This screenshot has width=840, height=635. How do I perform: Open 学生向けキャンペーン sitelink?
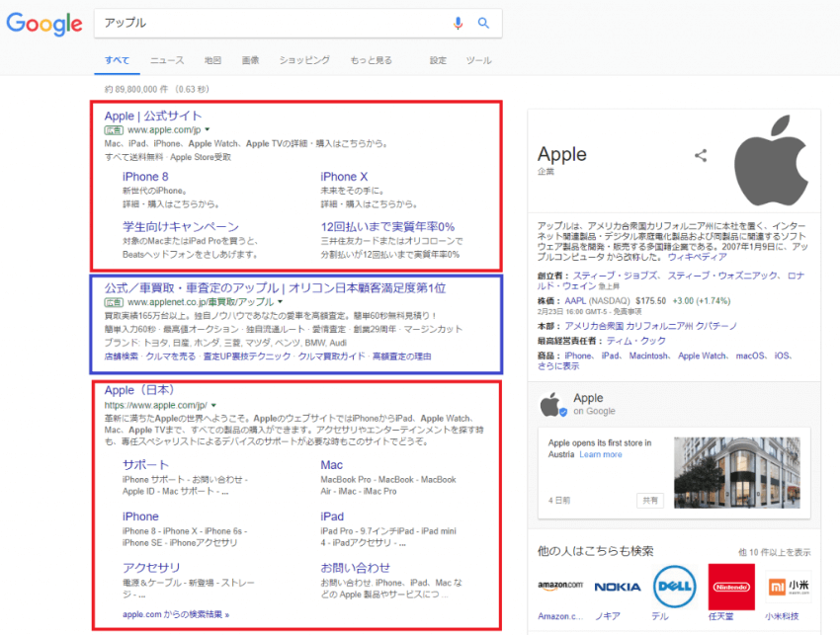pyautogui.click(x=181, y=226)
